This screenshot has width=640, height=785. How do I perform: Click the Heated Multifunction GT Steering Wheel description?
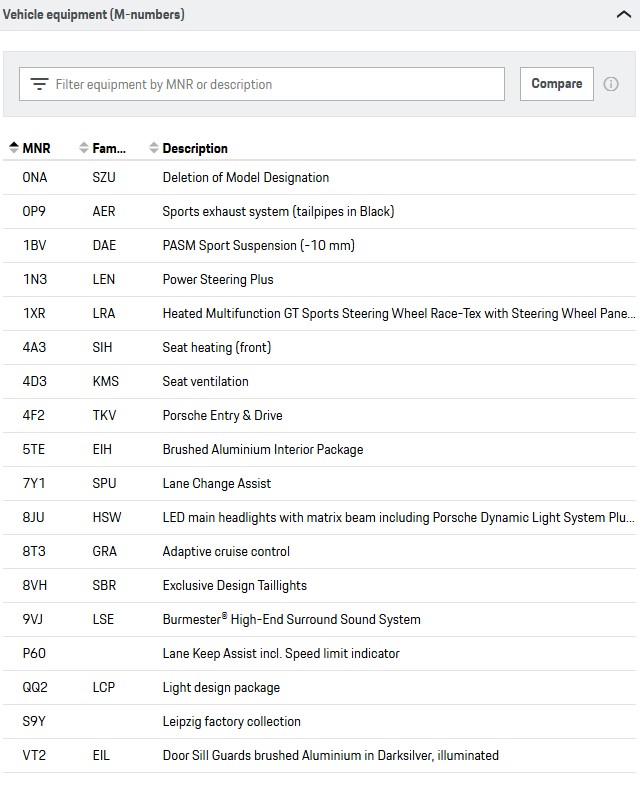point(398,313)
